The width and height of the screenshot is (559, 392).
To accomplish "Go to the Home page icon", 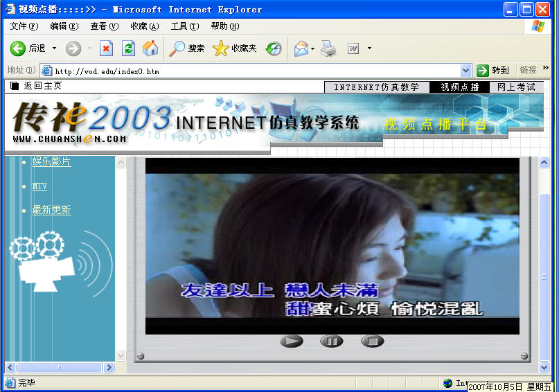I will [150, 48].
